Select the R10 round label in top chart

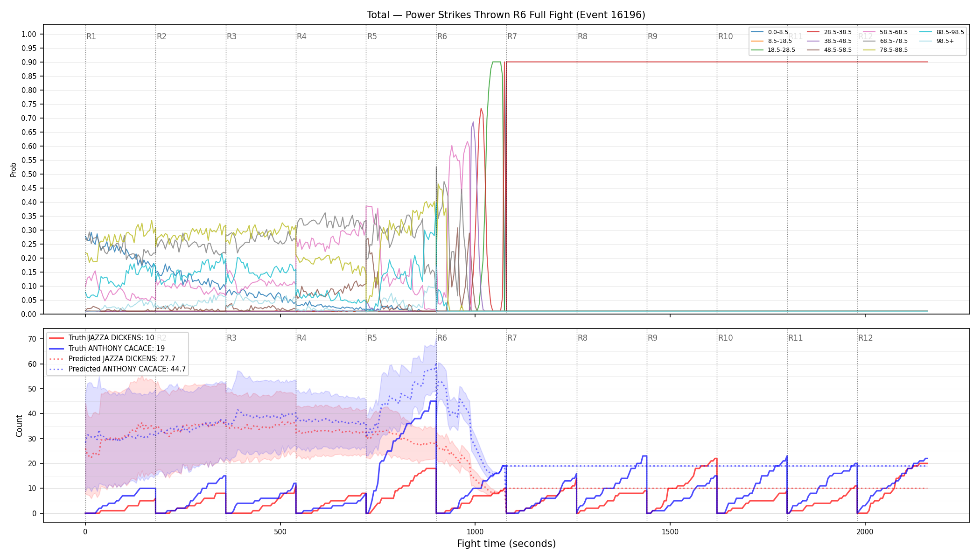click(x=725, y=36)
